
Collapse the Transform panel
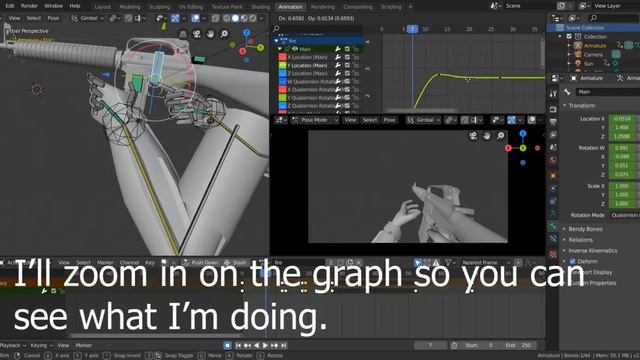(x=581, y=106)
